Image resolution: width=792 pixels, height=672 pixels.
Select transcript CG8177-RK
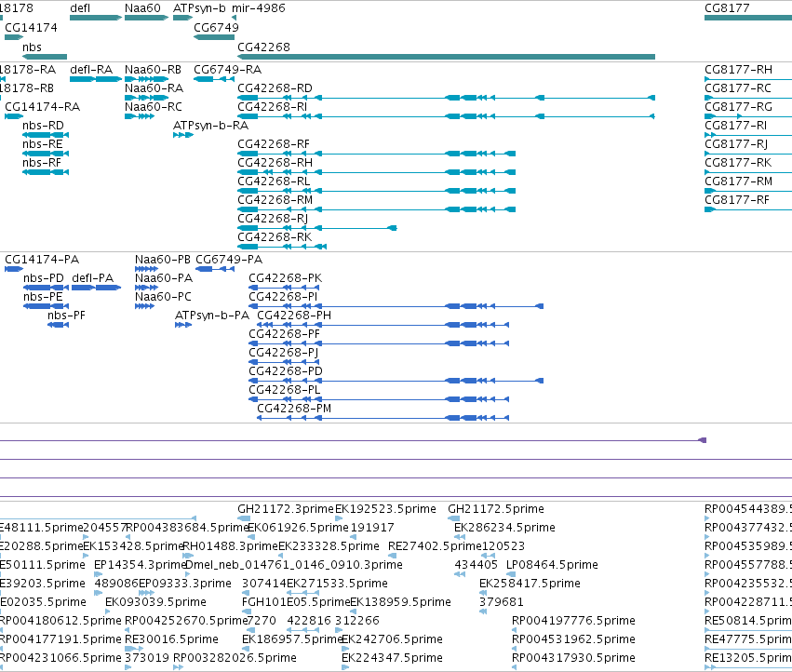(738, 163)
